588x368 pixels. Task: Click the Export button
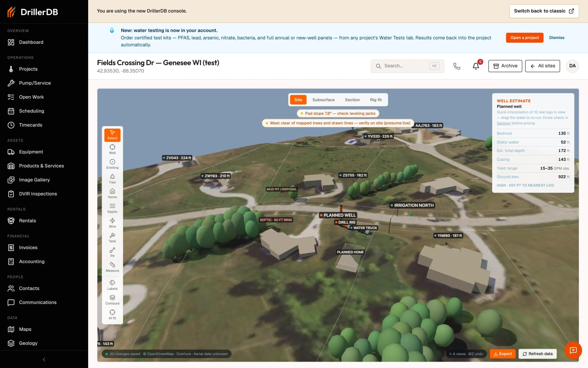coord(503,354)
